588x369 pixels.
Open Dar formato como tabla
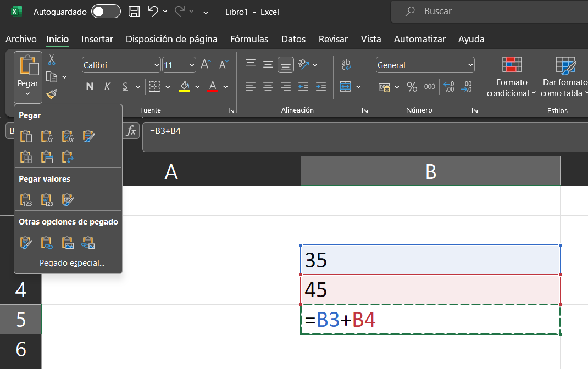pos(565,76)
